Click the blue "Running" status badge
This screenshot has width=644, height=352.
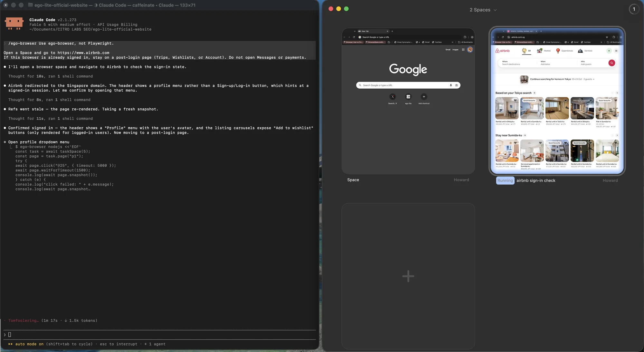coord(505,181)
